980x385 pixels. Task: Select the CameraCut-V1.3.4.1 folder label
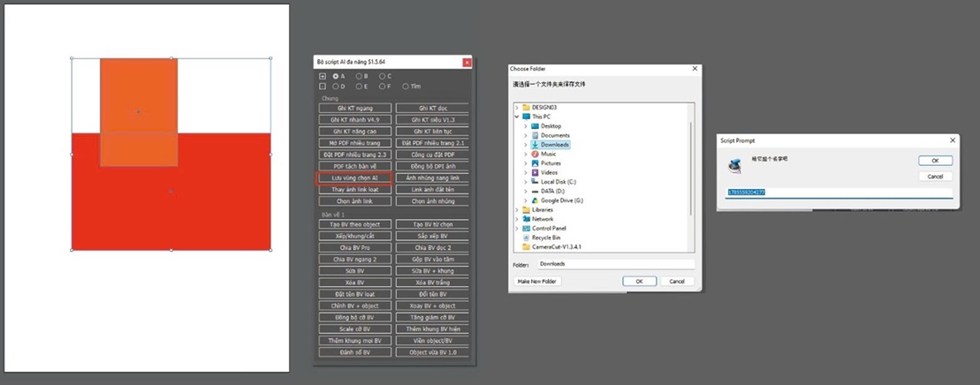(x=557, y=247)
